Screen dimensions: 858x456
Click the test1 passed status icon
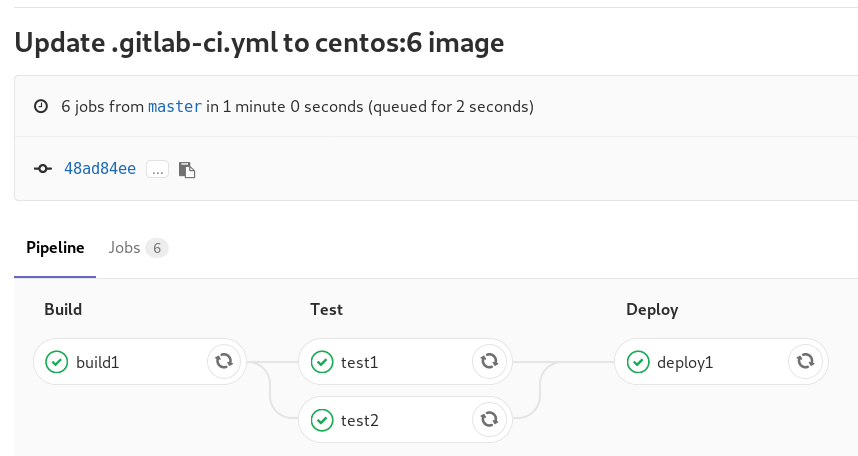point(321,362)
